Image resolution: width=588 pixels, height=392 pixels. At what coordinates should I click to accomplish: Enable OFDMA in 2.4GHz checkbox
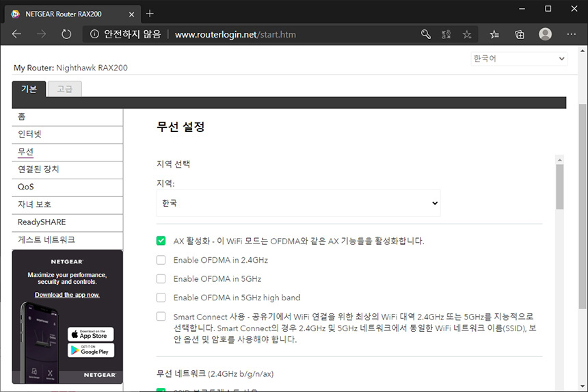coord(161,260)
